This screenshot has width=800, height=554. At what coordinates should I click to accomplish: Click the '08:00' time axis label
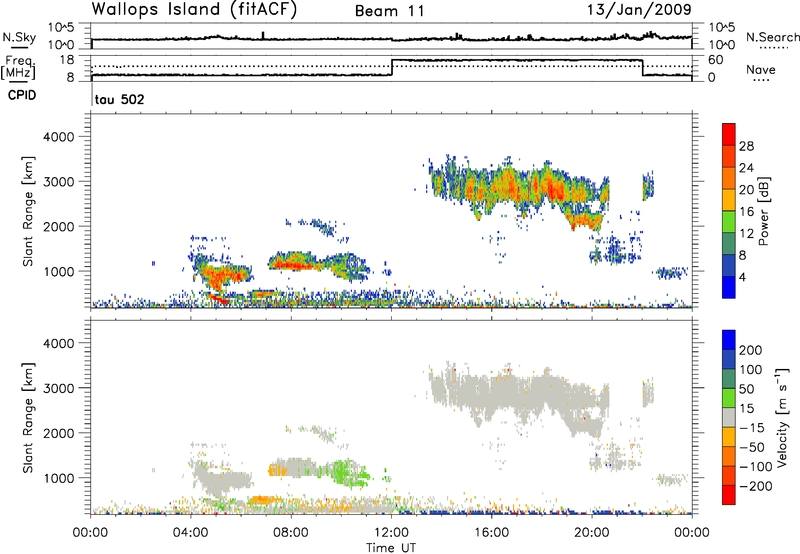tap(291, 533)
